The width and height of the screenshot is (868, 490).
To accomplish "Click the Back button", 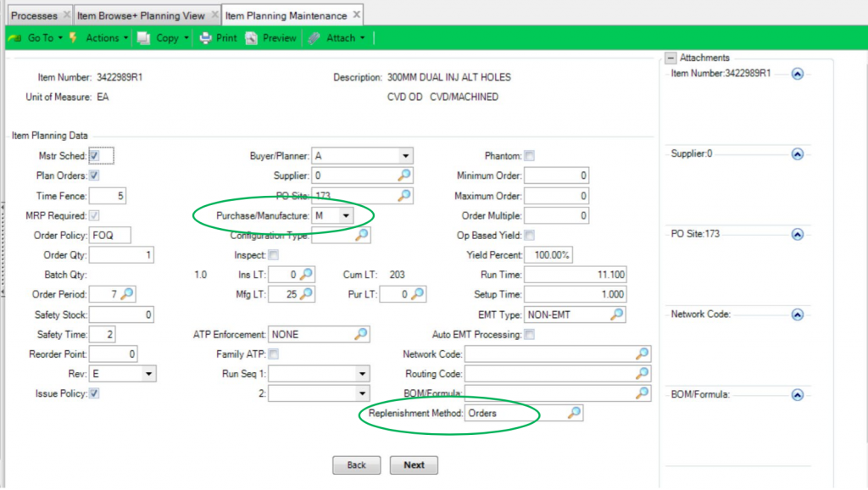I will click(x=356, y=465).
